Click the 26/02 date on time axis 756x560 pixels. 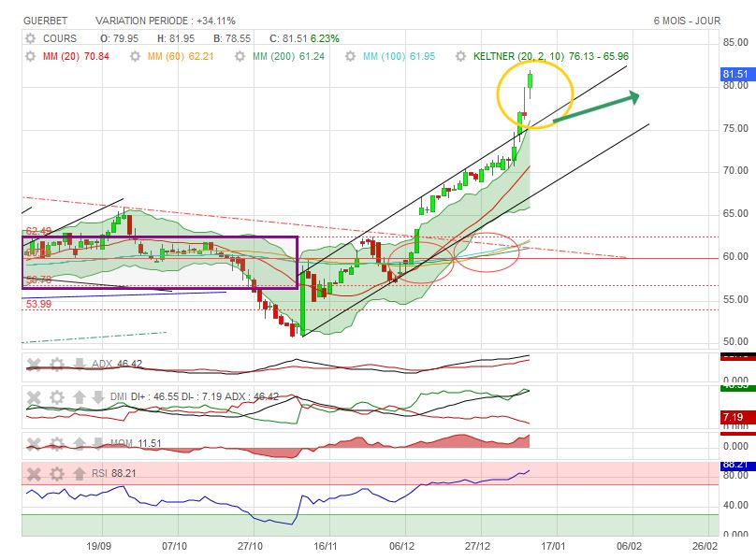705,546
